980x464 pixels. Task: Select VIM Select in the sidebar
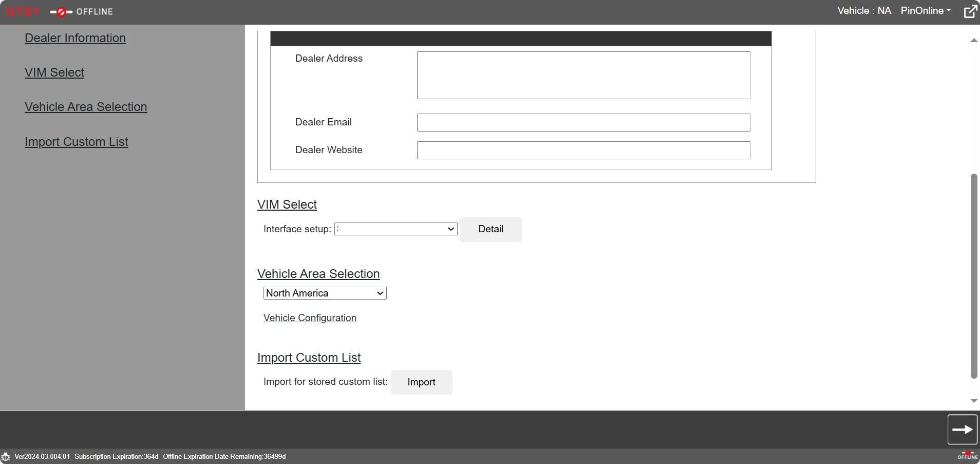coord(54,72)
